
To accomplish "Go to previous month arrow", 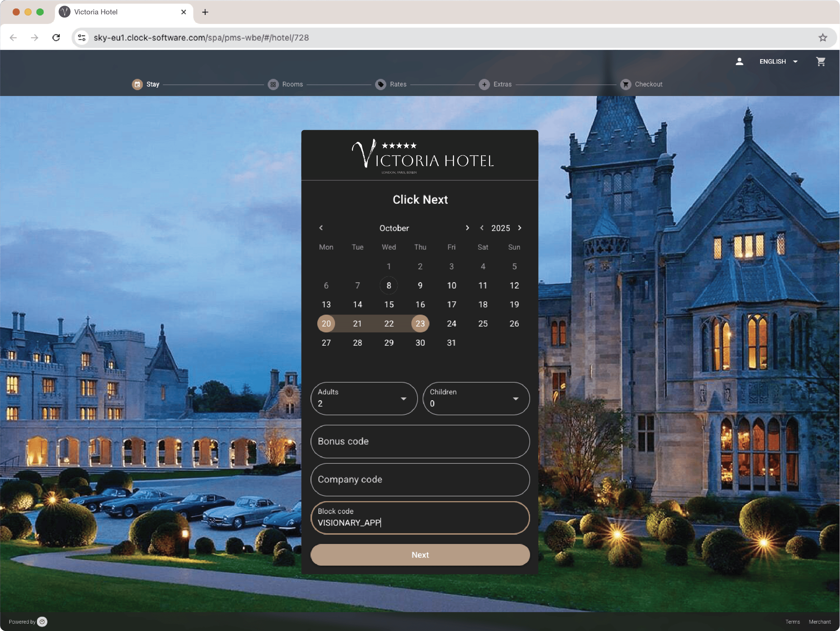I will click(x=321, y=228).
